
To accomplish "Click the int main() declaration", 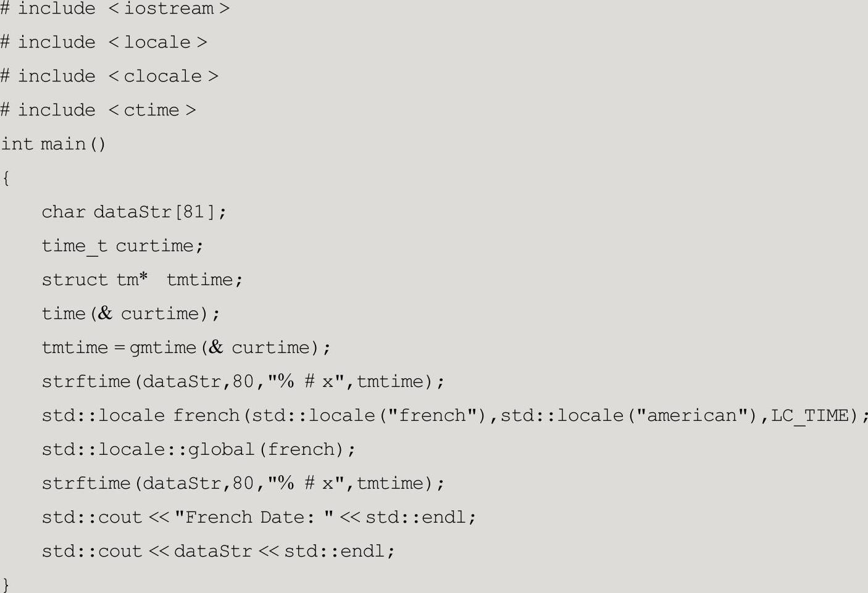I will [54, 144].
